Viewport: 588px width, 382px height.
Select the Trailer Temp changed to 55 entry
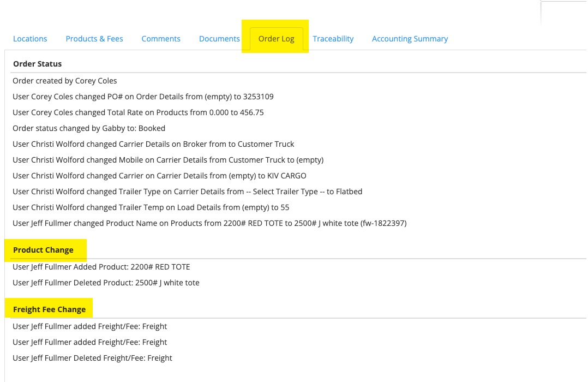[151, 207]
